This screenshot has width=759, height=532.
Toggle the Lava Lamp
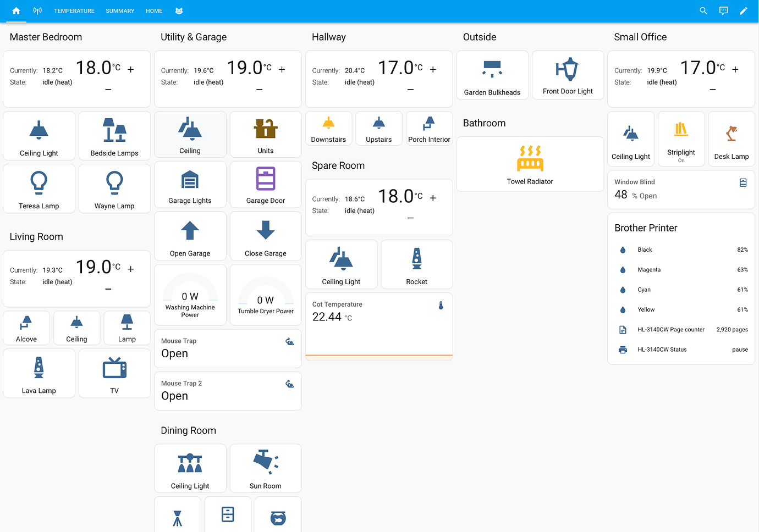(39, 373)
